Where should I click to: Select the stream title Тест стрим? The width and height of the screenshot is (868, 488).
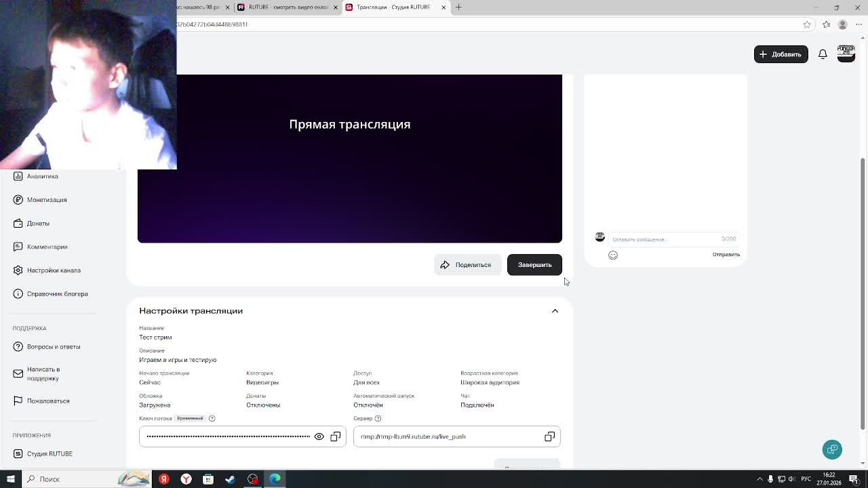(155, 338)
